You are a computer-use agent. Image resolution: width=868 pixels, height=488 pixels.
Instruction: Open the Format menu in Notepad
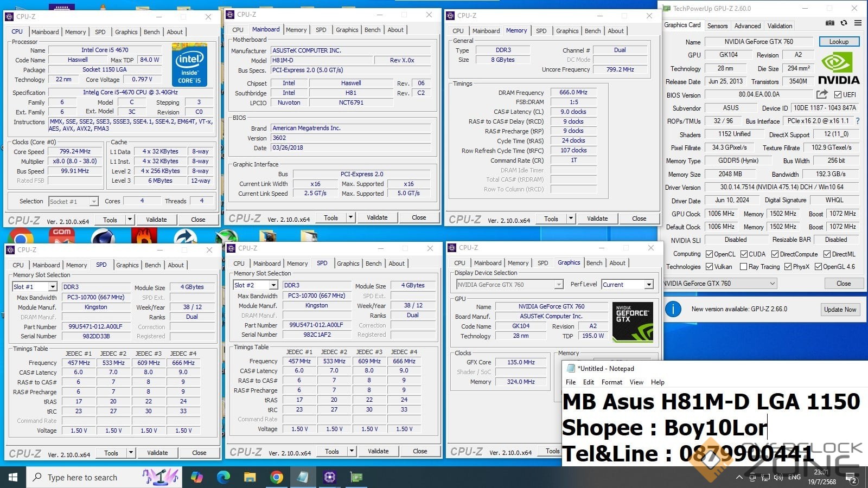(611, 382)
